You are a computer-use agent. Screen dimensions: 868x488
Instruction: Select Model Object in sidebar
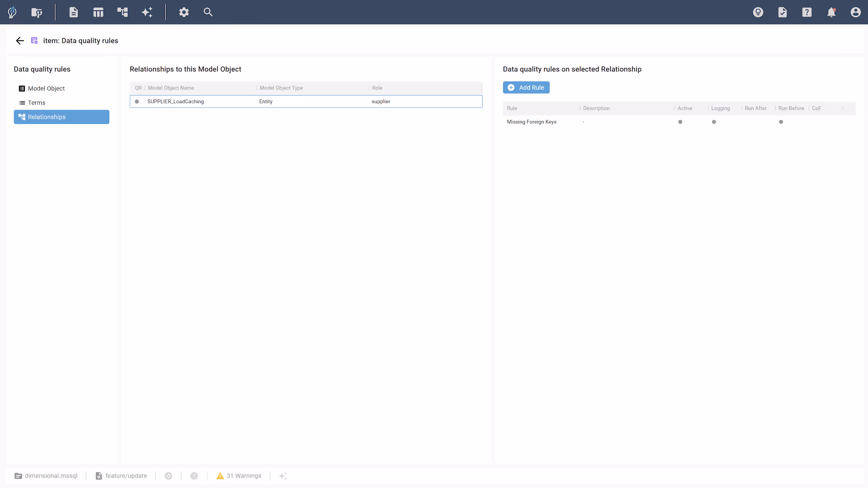[46, 89]
